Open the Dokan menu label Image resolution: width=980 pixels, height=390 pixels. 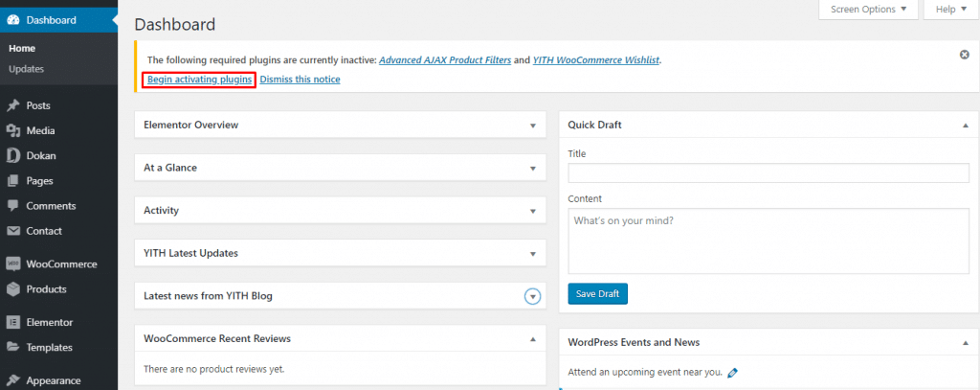(40, 156)
